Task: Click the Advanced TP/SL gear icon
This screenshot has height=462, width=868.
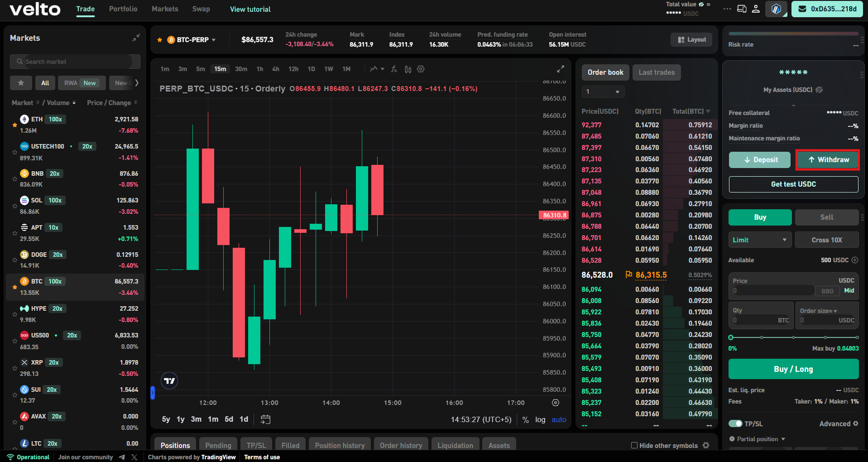Action: [x=855, y=423]
